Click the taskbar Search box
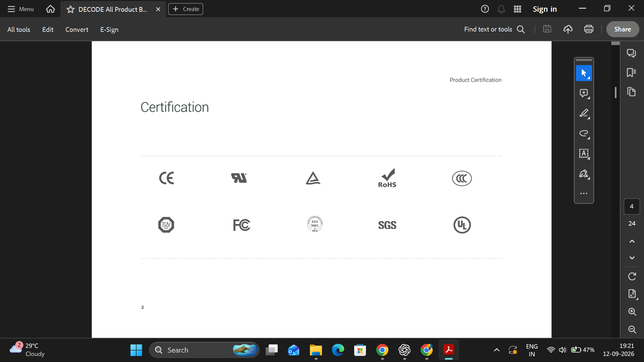 tap(204, 350)
